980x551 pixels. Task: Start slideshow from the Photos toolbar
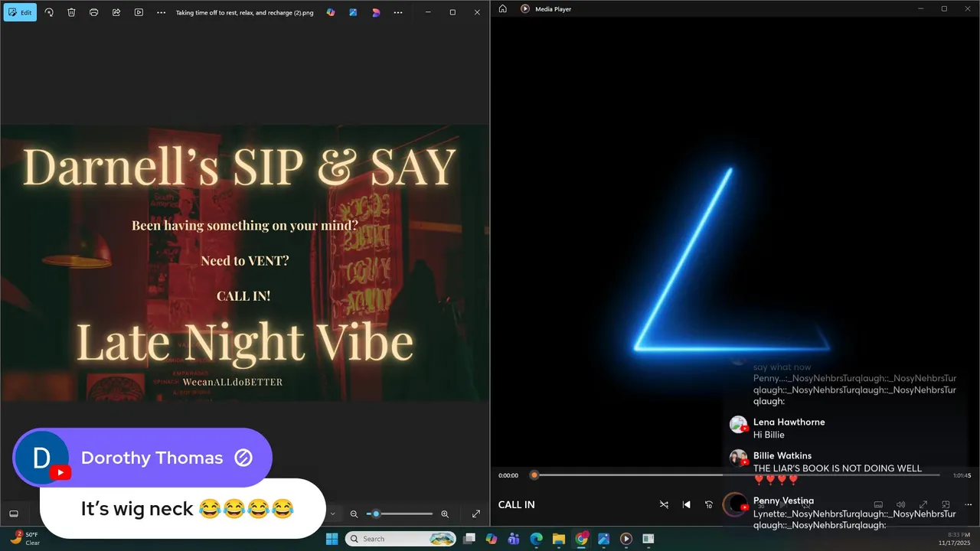click(x=139, y=12)
